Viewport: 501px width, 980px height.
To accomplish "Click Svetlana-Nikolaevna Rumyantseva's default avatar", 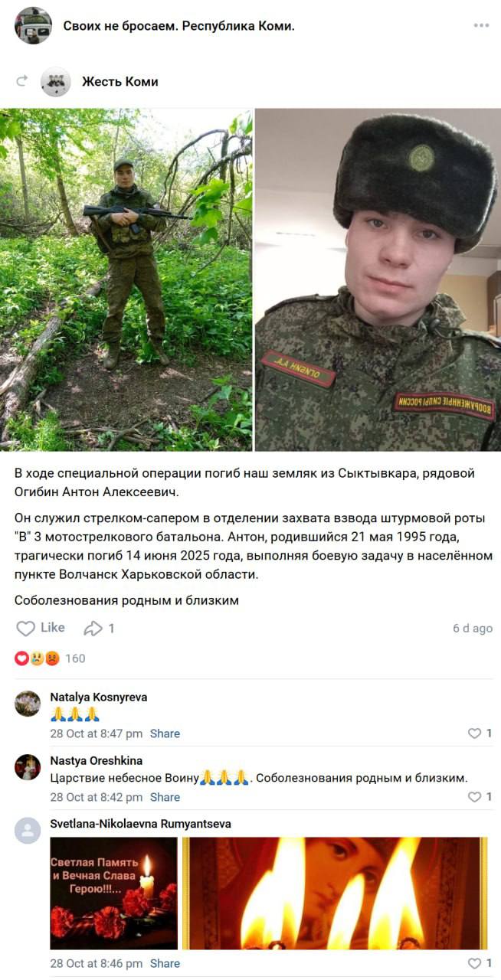I will tap(28, 831).
